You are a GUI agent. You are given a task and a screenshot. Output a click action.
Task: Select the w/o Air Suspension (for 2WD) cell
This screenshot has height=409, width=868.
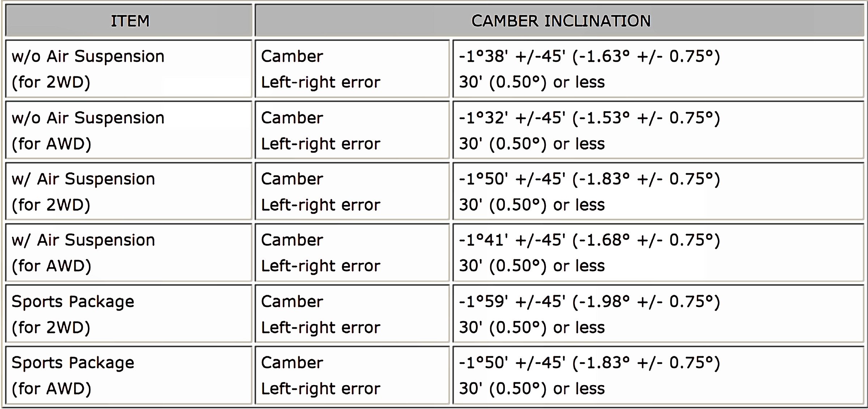[128, 69]
